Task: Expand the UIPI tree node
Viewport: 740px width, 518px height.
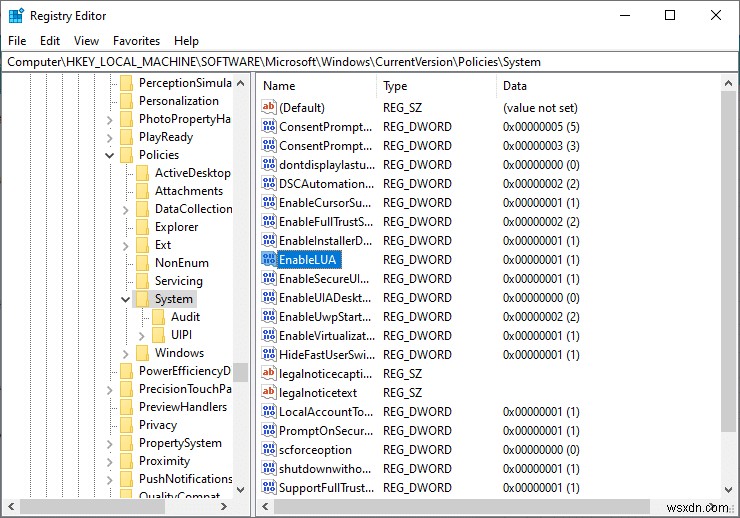Action: [142, 335]
